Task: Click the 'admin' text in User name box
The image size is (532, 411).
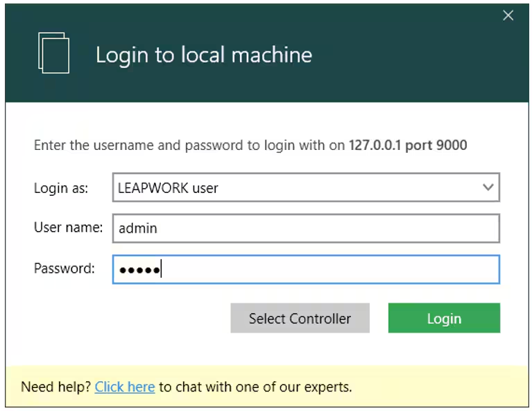Action: pyautogui.click(x=137, y=228)
